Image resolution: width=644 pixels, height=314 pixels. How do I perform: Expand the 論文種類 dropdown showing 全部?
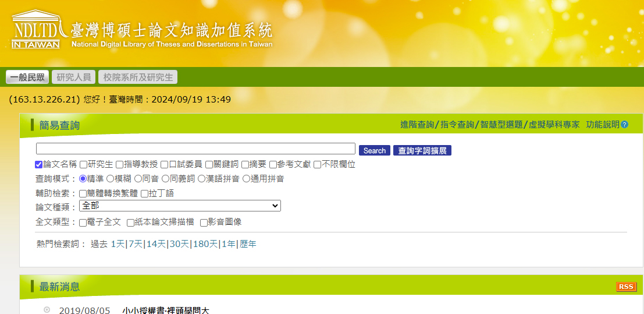[180, 206]
